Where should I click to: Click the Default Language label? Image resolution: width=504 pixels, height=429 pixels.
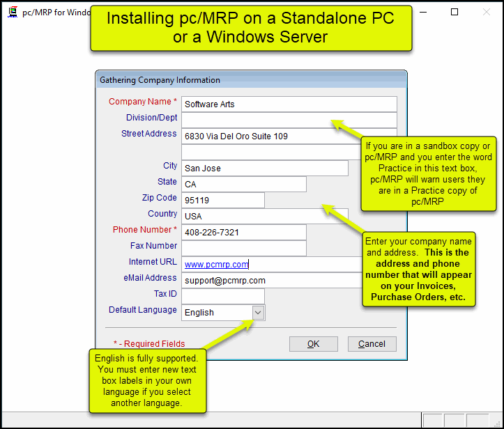tap(143, 310)
